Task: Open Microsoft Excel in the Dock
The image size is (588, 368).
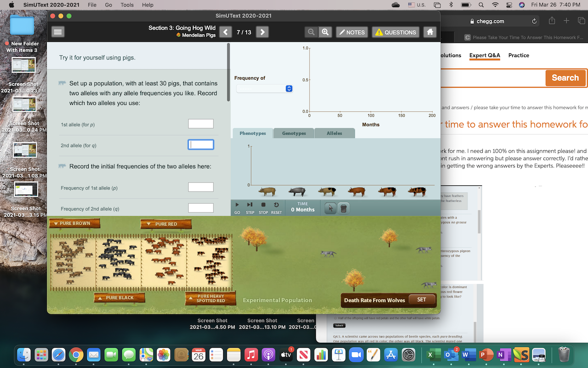Action: pyautogui.click(x=434, y=355)
